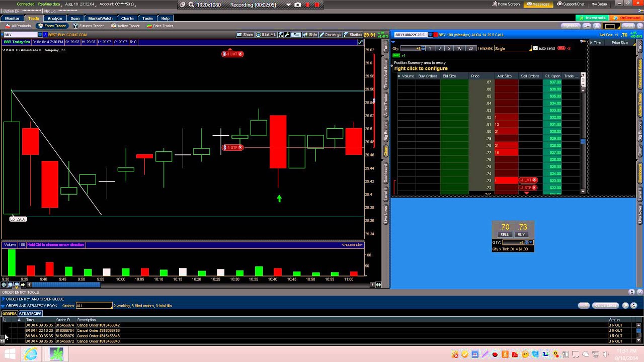The width and height of the screenshot is (644, 362).
Task: Click the Windows Start button
Action: coord(10,354)
